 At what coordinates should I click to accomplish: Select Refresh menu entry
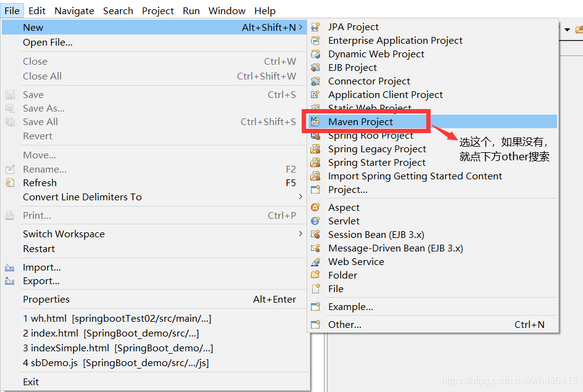[x=154, y=183]
